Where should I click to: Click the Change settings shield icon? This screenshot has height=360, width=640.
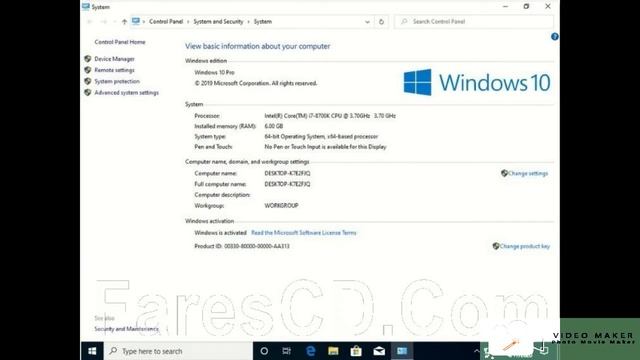coord(504,173)
